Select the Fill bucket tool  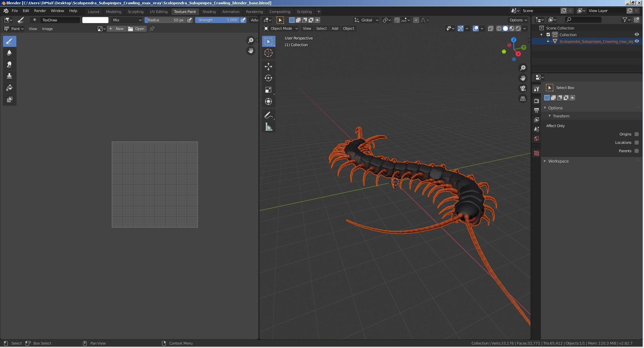click(x=9, y=88)
